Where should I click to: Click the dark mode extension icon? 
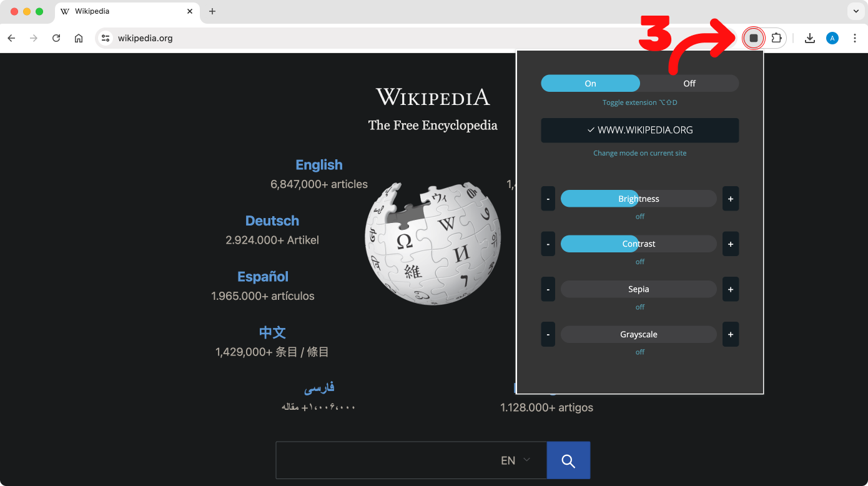tap(754, 38)
